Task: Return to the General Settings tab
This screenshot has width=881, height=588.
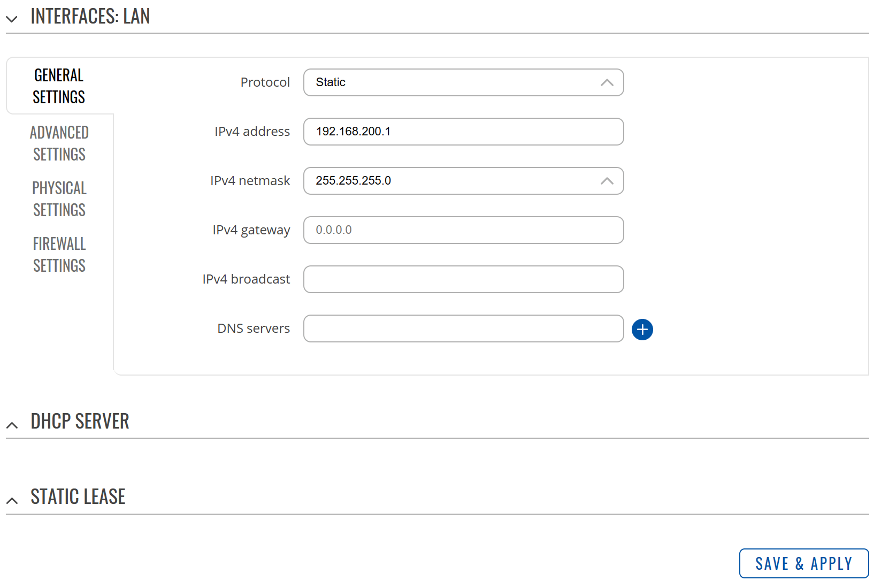Action: pyautogui.click(x=59, y=86)
